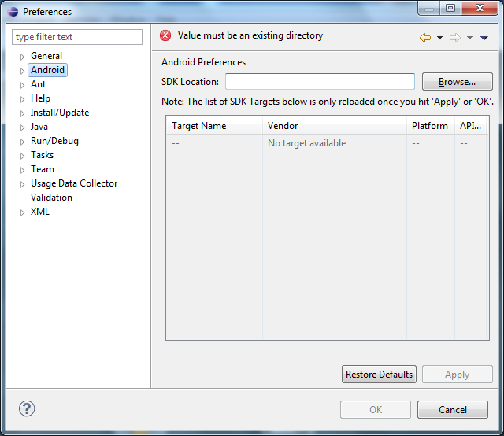This screenshot has height=436, width=504.
Task: Open the forward history dropdown arrow
Action: (469, 38)
